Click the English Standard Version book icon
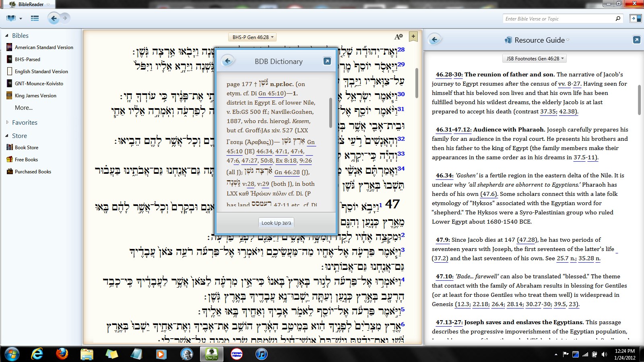Screen dimensions: 644x362 tap(10, 71)
